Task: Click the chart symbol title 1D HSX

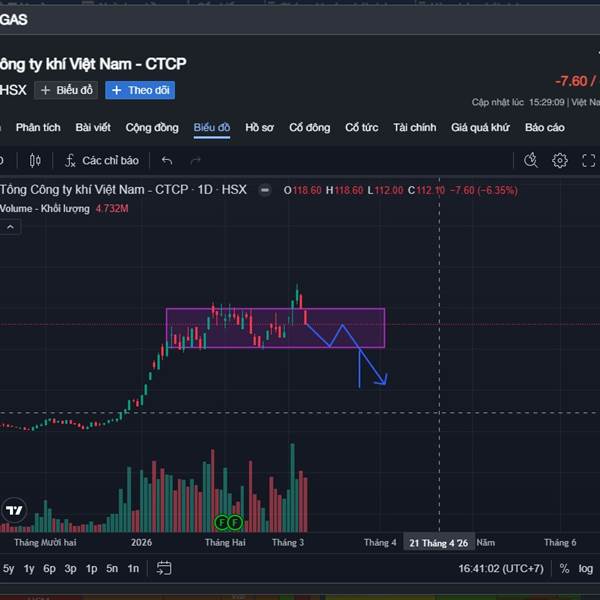Action: [123, 190]
